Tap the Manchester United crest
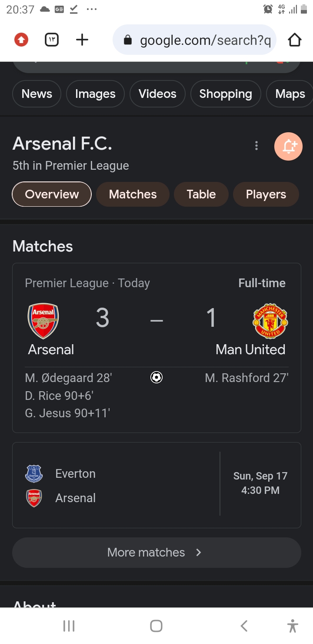The image size is (313, 644). [x=270, y=321]
